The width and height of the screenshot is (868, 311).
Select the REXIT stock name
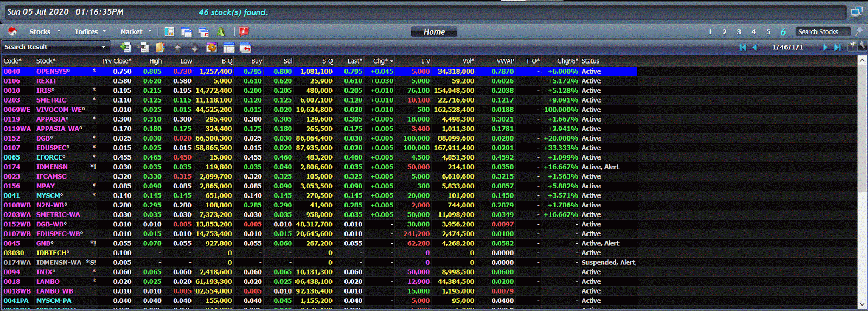tap(46, 81)
